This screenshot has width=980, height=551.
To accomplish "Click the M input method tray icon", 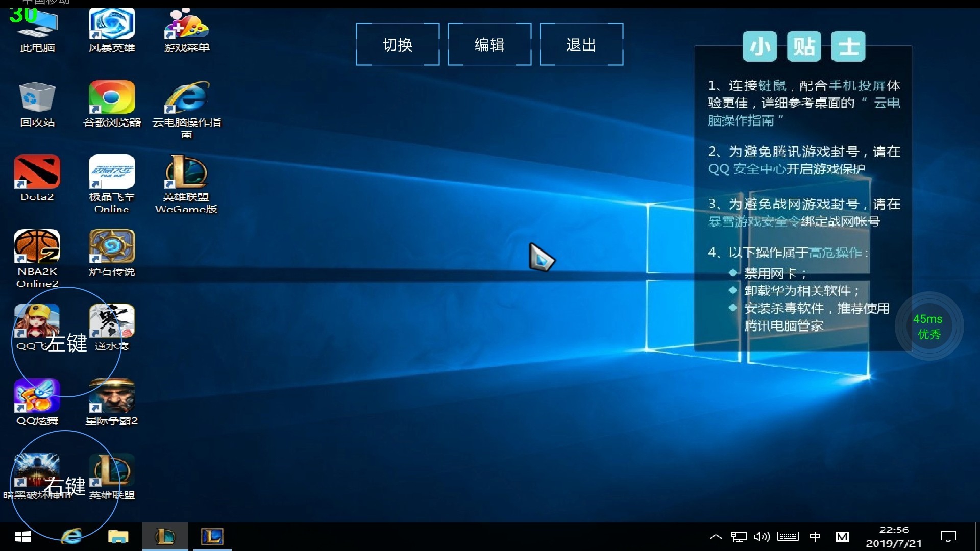I will [842, 537].
